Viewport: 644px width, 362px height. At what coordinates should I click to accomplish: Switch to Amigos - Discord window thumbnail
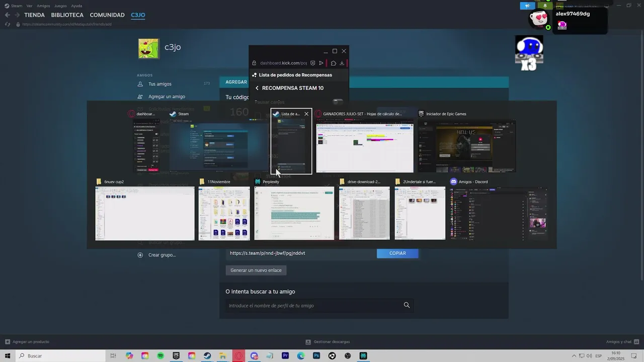(499, 213)
